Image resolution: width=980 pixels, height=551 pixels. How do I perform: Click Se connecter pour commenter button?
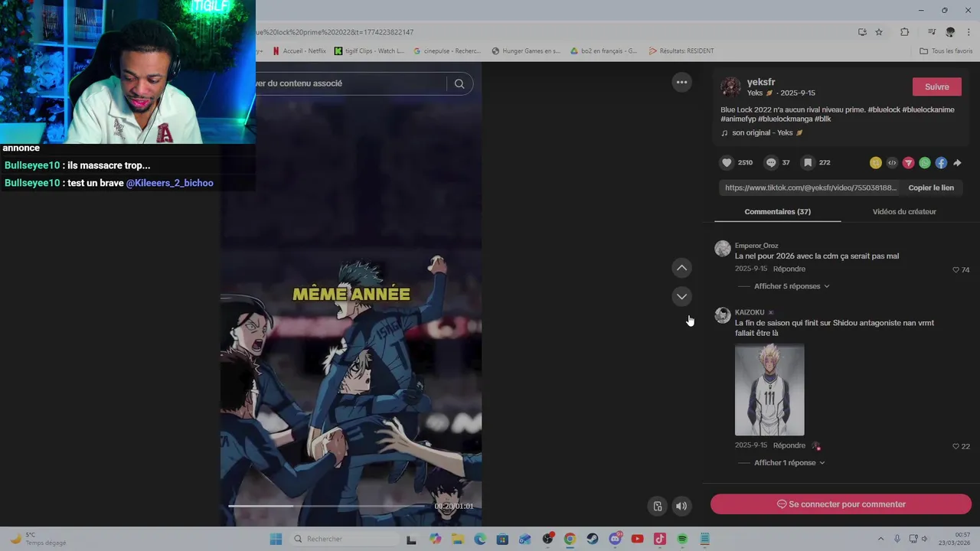[x=841, y=504]
